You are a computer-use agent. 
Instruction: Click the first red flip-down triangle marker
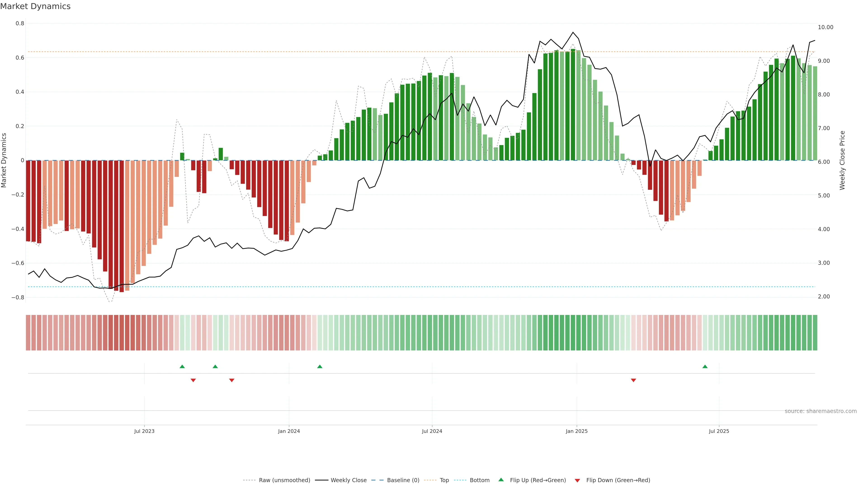pyautogui.click(x=193, y=380)
